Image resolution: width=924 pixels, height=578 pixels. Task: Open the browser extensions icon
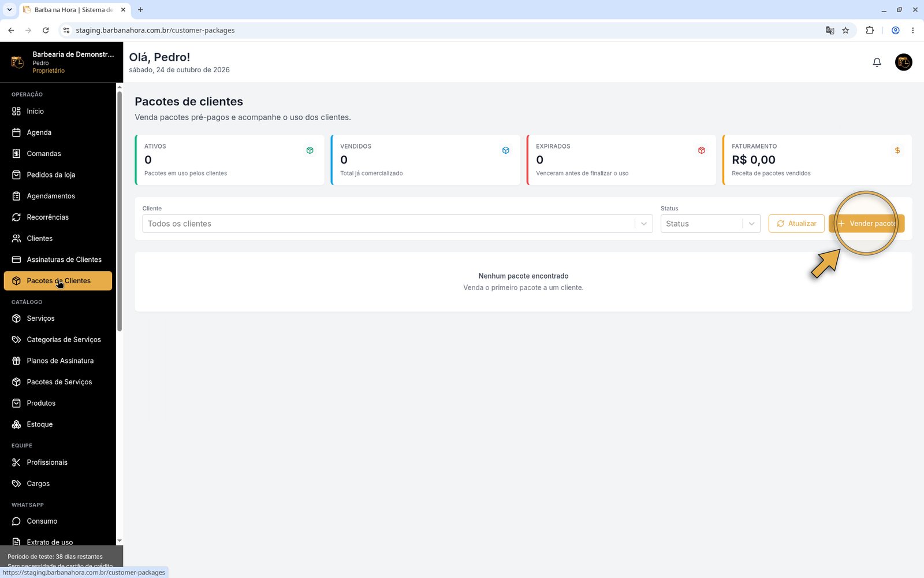[870, 30]
